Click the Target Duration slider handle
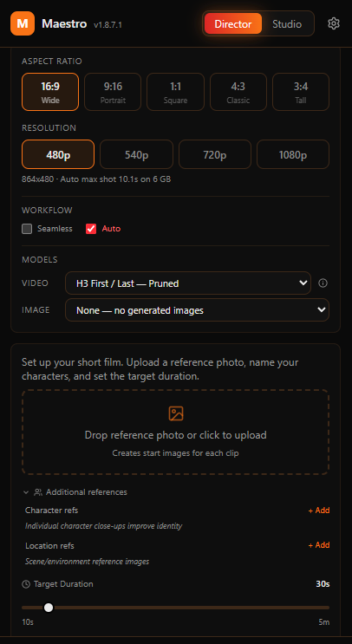This screenshot has height=644, width=352. coord(49,608)
